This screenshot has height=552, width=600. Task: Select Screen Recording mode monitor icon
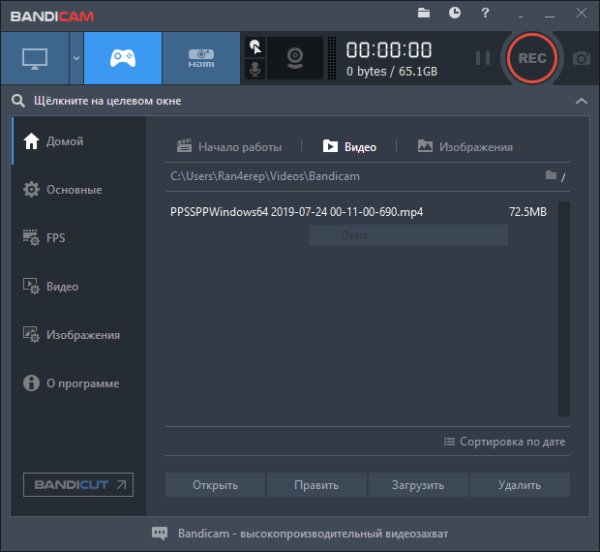coord(35,58)
